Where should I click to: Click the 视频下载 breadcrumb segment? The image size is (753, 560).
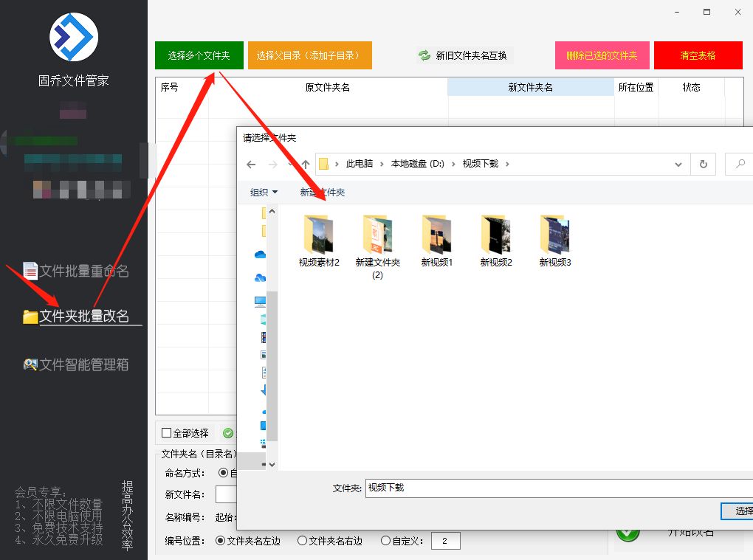coord(481,164)
